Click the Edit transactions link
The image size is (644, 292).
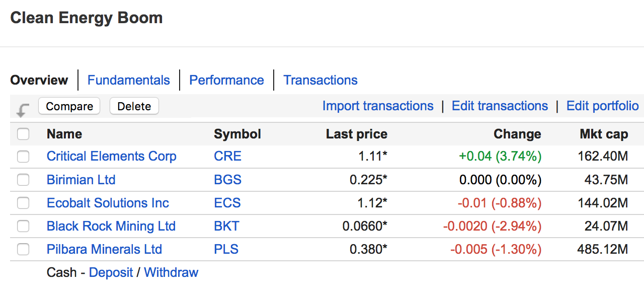(500, 106)
